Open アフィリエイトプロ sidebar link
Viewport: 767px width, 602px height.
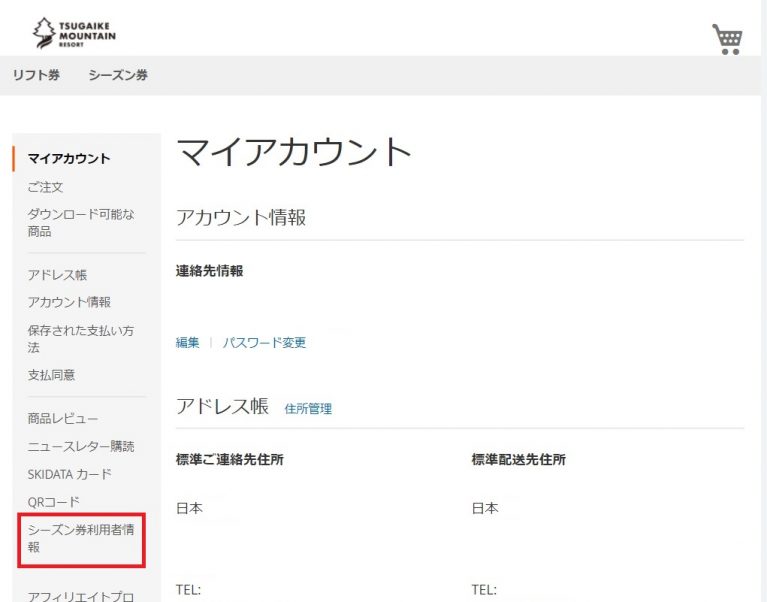pyautogui.click(x=81, y=596)
